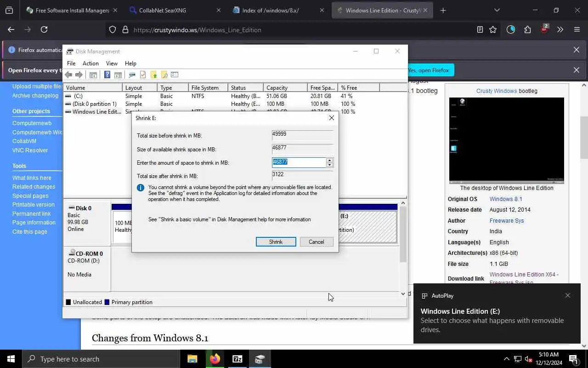Open the Firefox hamburger application menu
The width and height of the screenshot is (588, 368).
[x=577, y=29]
